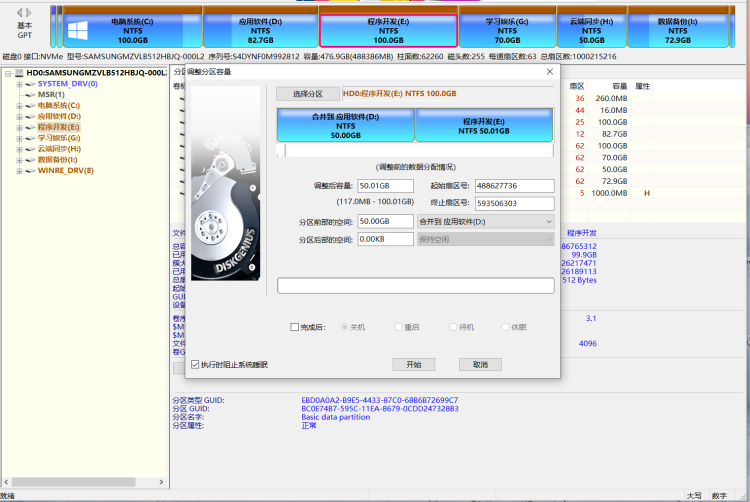Click the left tree horizontal scrollbar thumb
The width and height of the screenshot is (750, 502).
(73, 482)
